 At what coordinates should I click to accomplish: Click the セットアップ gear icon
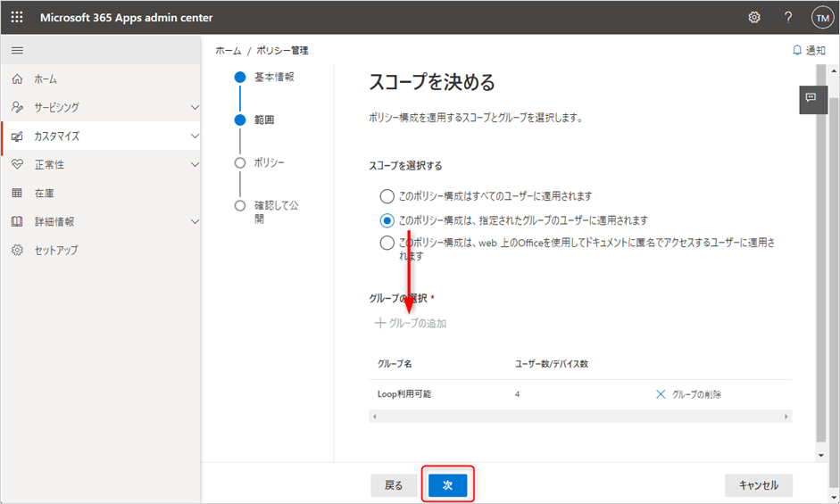17,250
